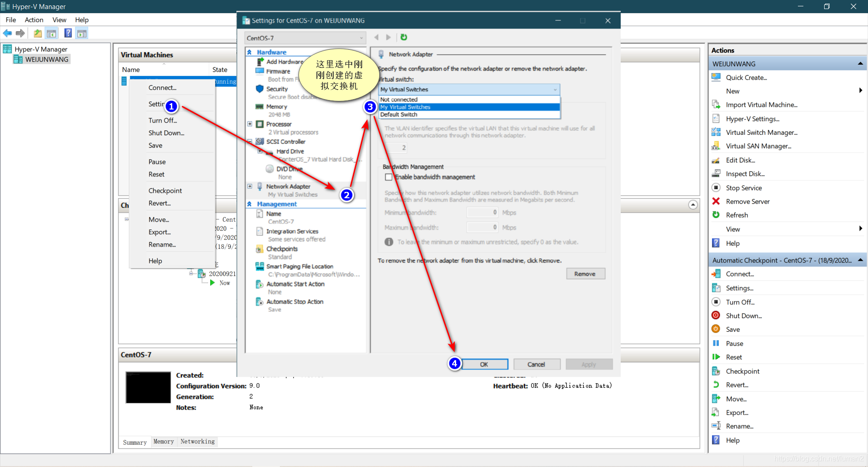Image resolution: width=868 pixels, height=467 pixels.
Task: Click Checkpoint in the Actions pane
Action: [742, 371]
